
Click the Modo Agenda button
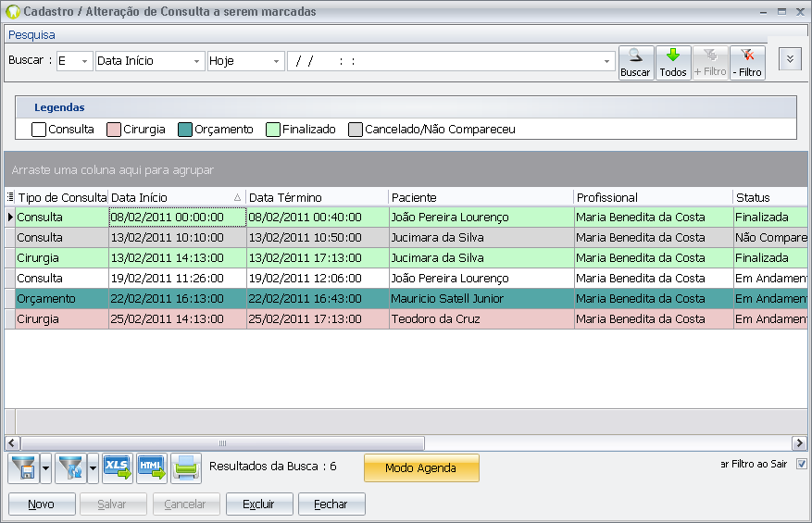click(x=421, y=468)
